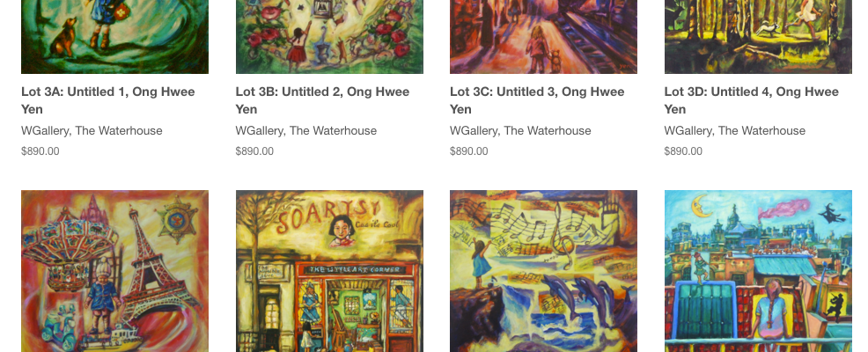Click the girl with red roses painting

329,37
